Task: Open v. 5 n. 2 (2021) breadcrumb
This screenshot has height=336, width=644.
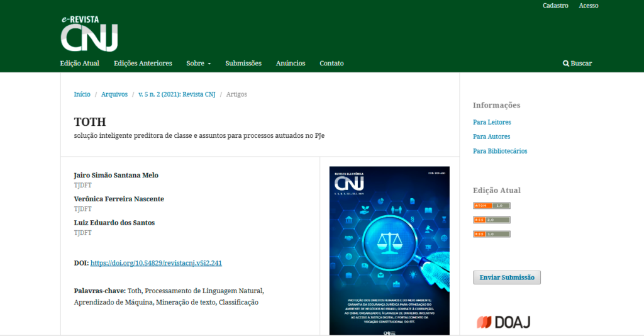Action: tap(177, 94)
